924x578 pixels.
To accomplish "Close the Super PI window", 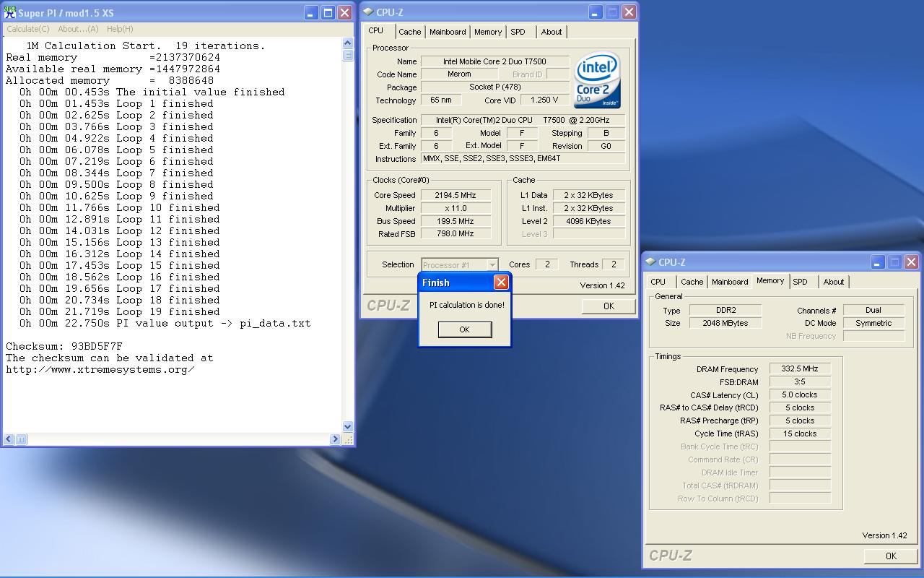I will (x=345, y=13).
